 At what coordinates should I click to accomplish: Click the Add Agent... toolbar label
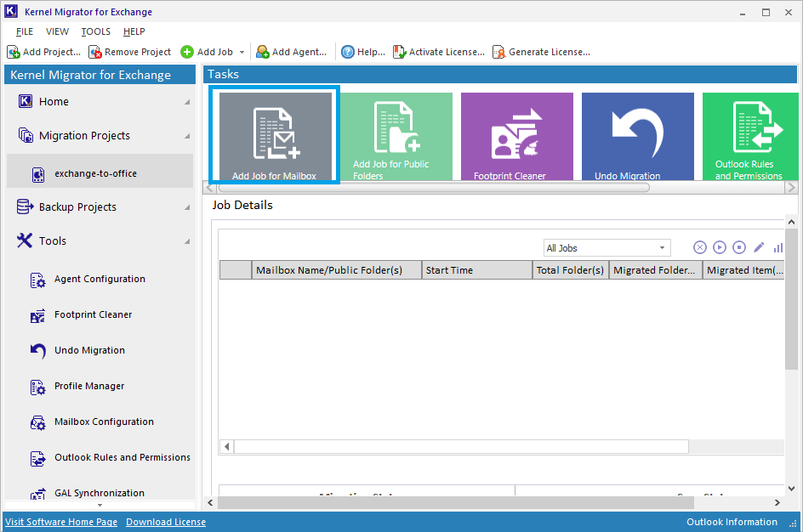tap(299, 52)
